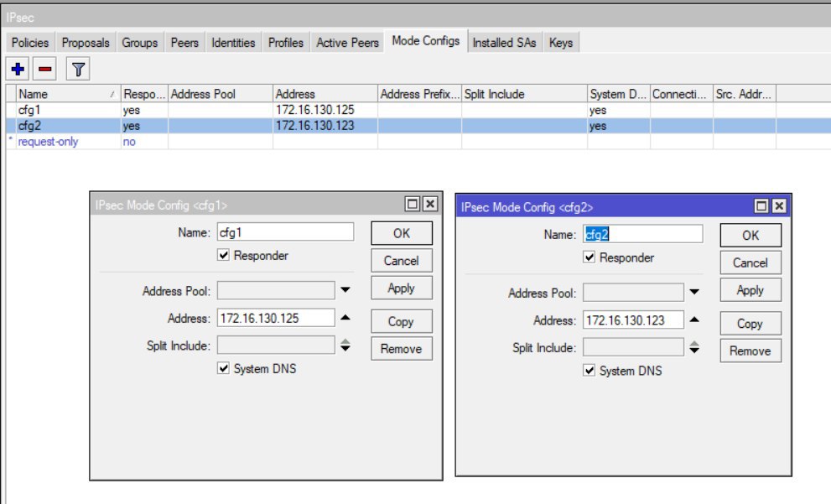Select the cfg1 row in table

418,110
